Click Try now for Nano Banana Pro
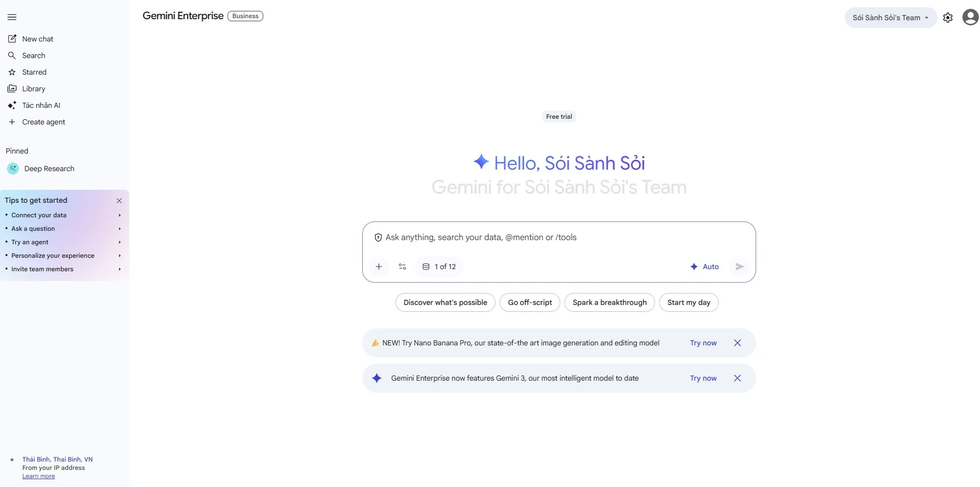This screenshot has width=980, height=487. coord(703,343)
